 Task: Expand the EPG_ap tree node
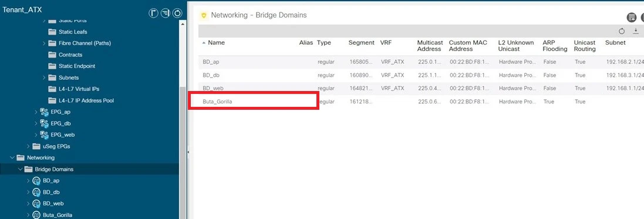[36, 112]
